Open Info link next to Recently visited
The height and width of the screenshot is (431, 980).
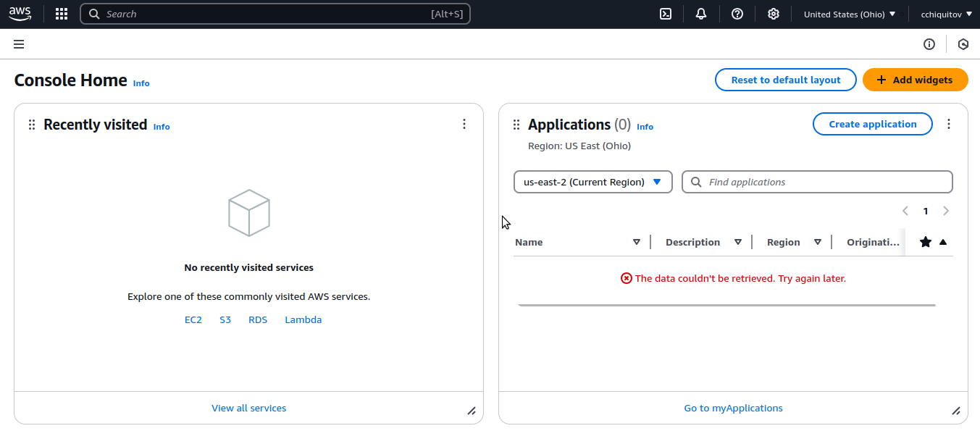tap(162, 127)
